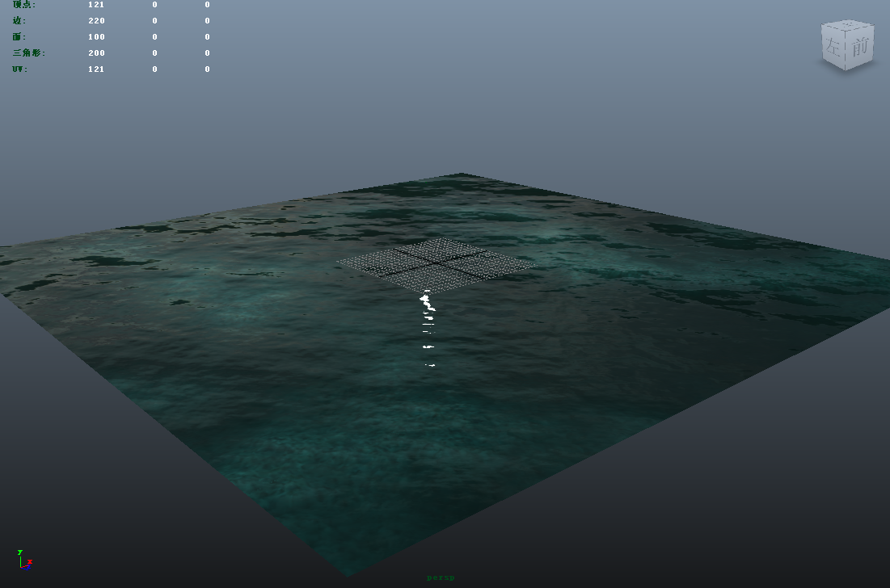The height and width of the screenshot is (588, 890).
Task: Click the 面 face count value 100
Action: (95, 36)
